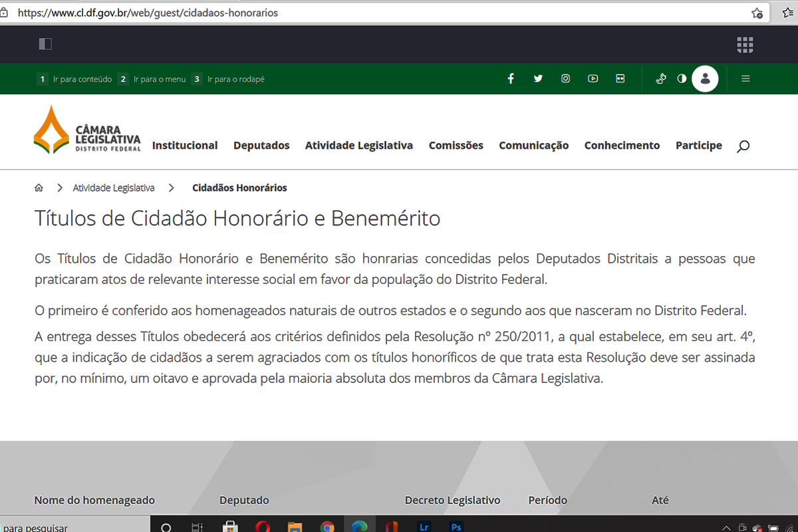Toggle high contrast mode
This screenshot has width=798, height=532.
[682, 78]
